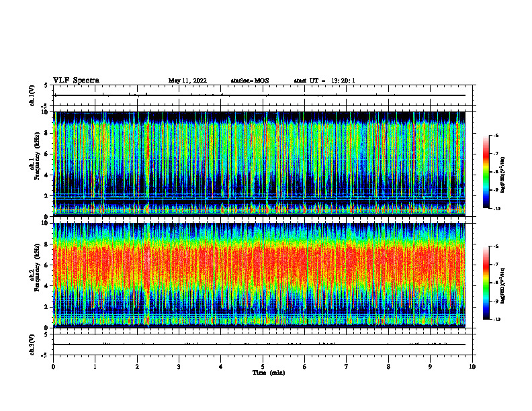Click the ch.3 voltage waveform trace

[x=259, y=345]
